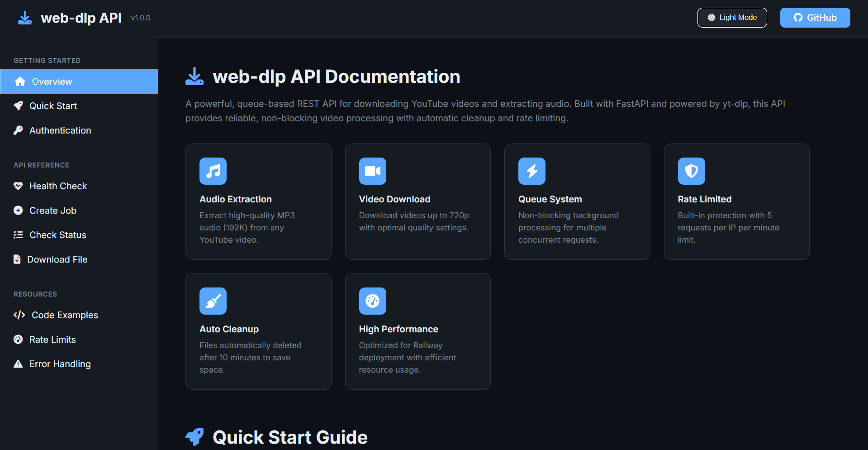Click the GitHub button

(815, 17)
